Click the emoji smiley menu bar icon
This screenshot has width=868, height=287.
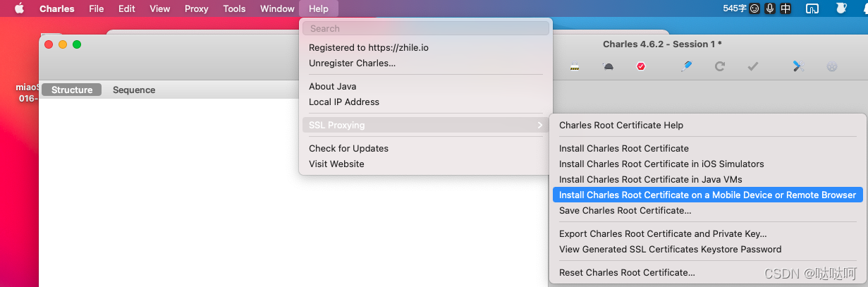[x=754, y=8]
